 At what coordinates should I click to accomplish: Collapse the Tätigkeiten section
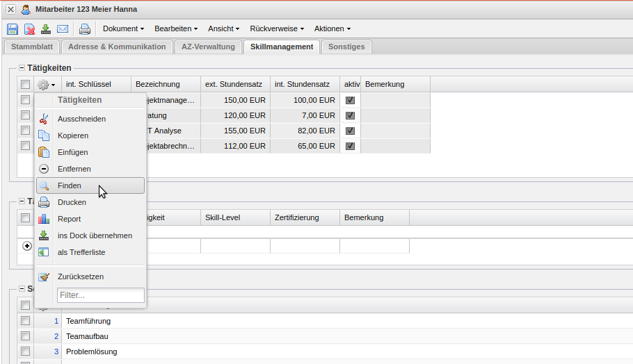pyautogui.click(x=22, y=68)
